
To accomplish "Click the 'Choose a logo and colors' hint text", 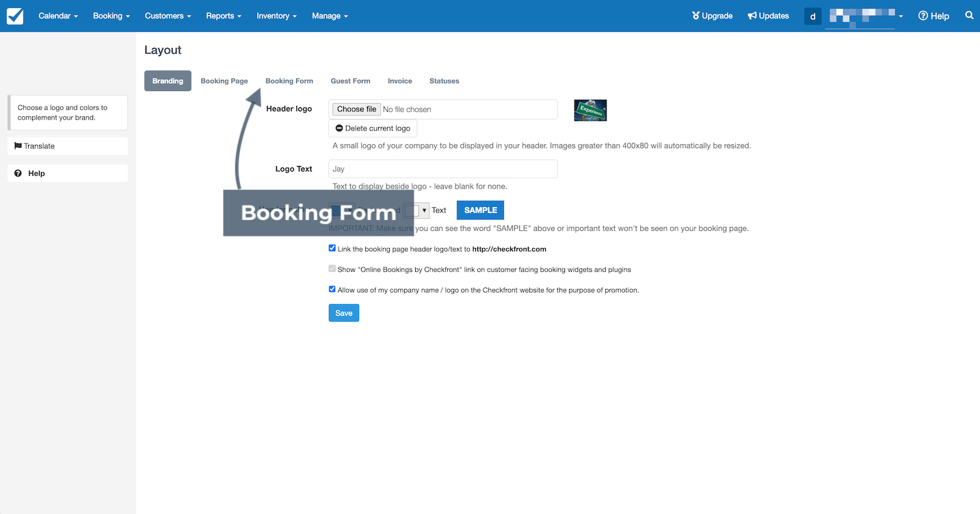I will click(63, 112).
